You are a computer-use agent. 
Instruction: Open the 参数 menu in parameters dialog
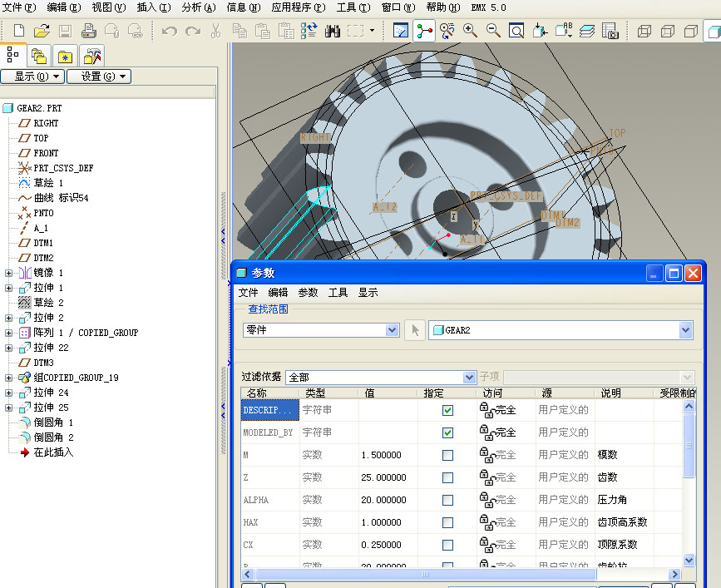point(308,293)
